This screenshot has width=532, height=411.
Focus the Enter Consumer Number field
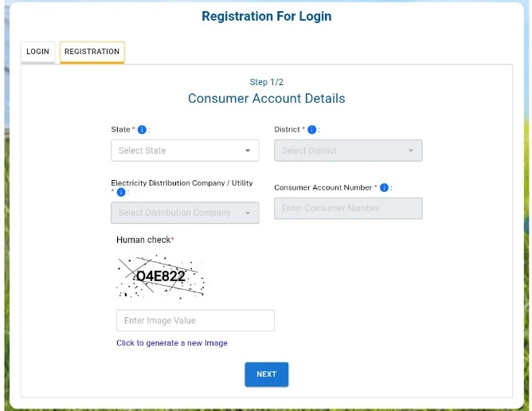348,209
